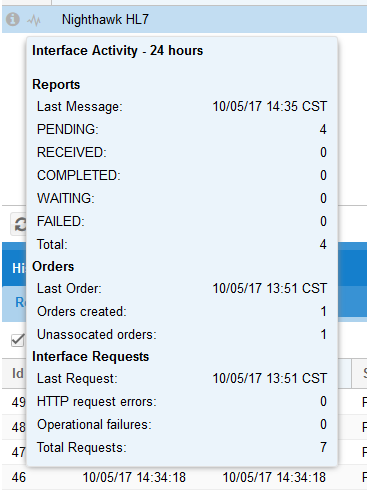Click the HTTP request errors label
This screenshot has height=502, width=367.
tap(97, 402)
